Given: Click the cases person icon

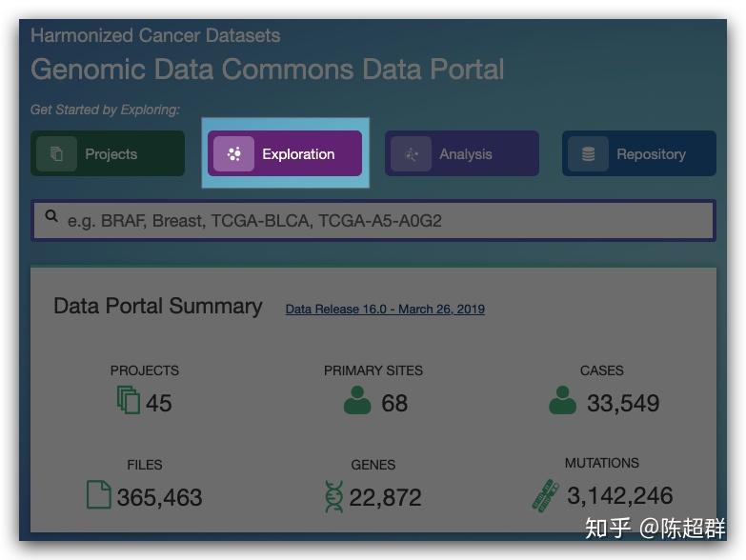Looking at the screenshot, I should pos(563,400).
